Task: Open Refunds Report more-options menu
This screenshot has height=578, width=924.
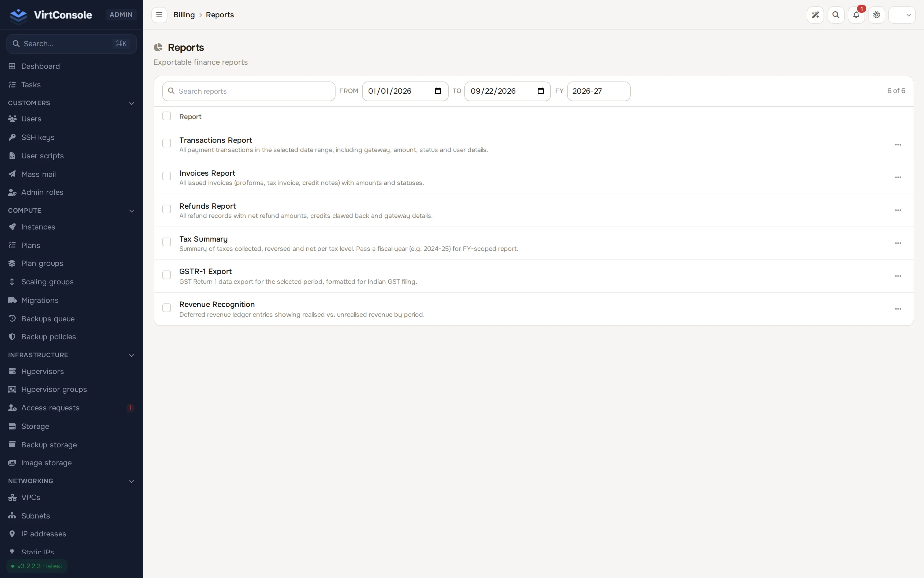Action: coord(898,210)
